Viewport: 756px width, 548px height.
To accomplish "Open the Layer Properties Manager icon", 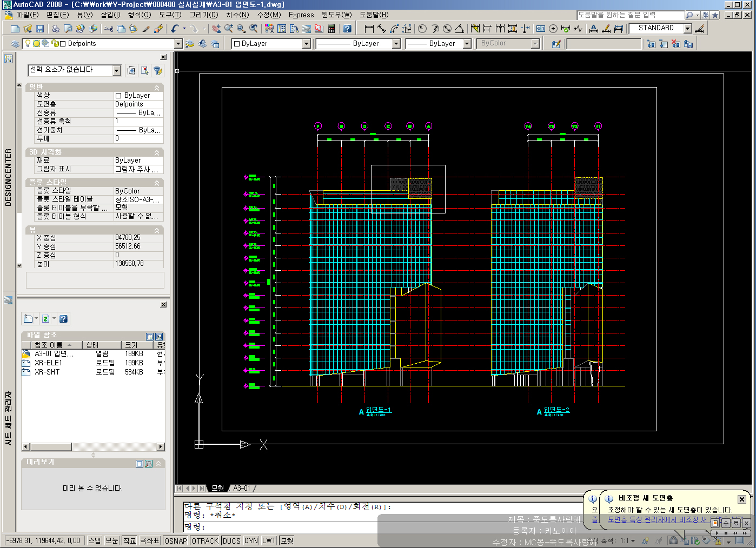I will pos(15,44).
